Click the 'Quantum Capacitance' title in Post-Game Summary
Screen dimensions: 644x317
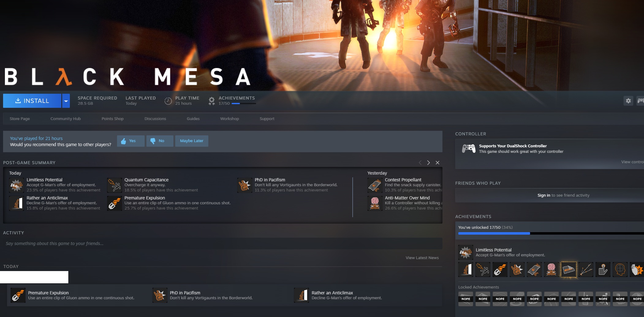pos(146,180)
